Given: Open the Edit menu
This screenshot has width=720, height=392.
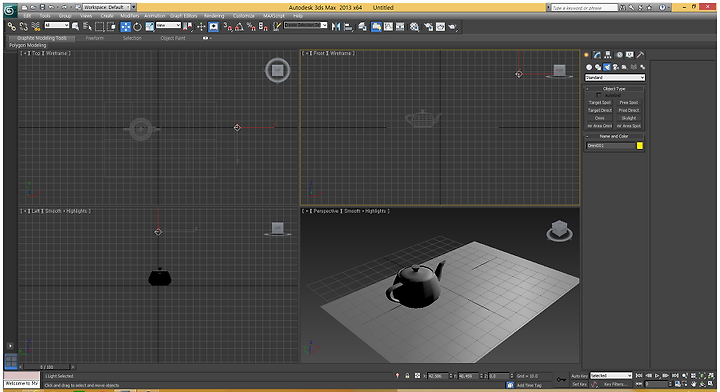Looking at the screenshot, I should [x=28, y=16].
